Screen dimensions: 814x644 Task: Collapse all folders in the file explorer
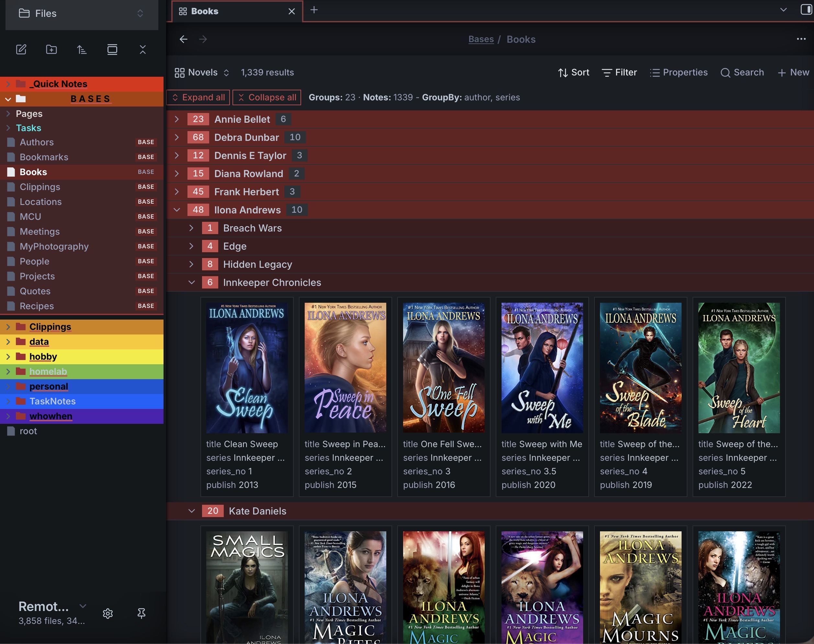[x=142, y=50]
